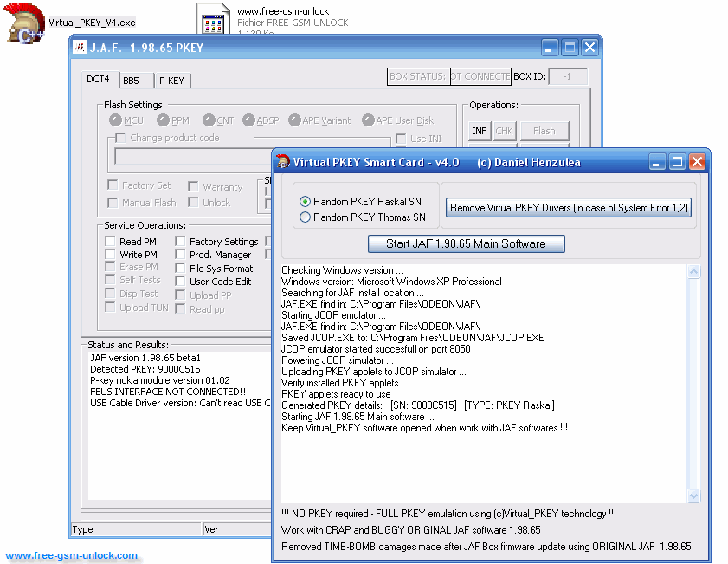Open the P-KEY tab
Screen dimensions: 728x564
171,81
